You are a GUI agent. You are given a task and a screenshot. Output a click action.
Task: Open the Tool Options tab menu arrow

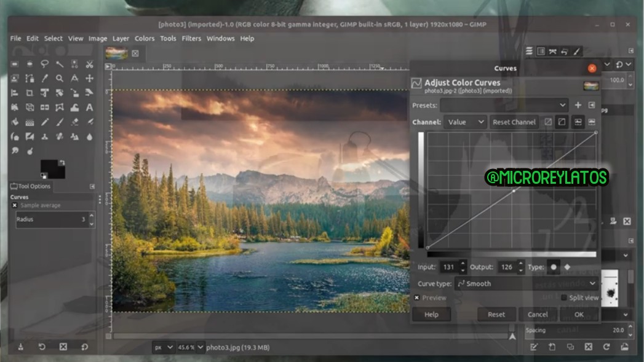(x=92, y=186)
